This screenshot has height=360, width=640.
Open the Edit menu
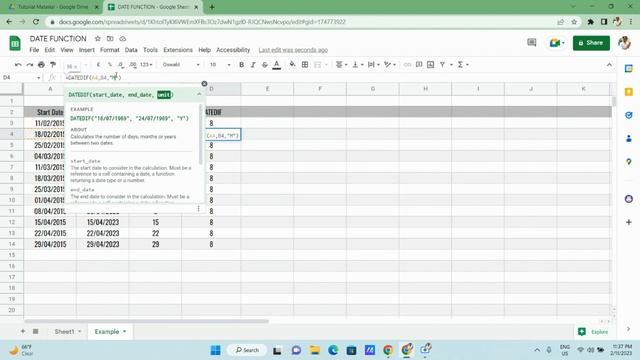tap(50, 50)
